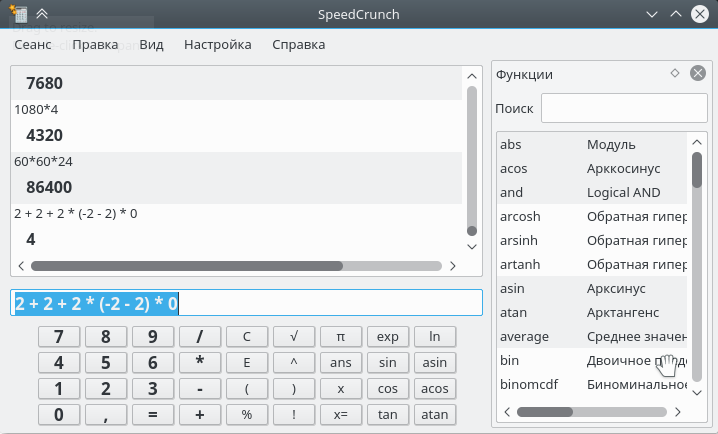Screen dimensions: 718x434
Task: Click the factorial ! key
Action: point(294,415)
